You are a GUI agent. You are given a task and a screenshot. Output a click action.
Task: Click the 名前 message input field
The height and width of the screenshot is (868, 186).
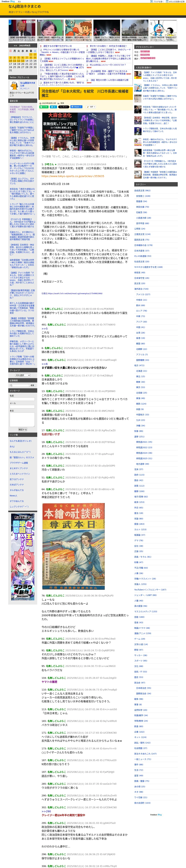pos(22,399)
